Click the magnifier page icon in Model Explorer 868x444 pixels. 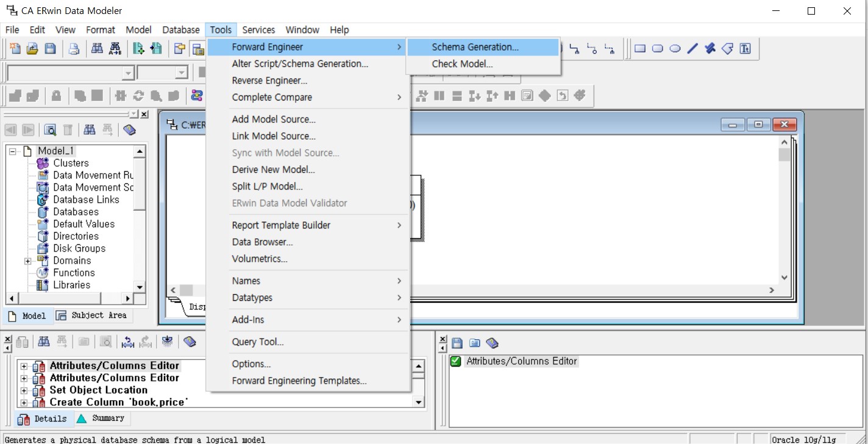[51, 130]
